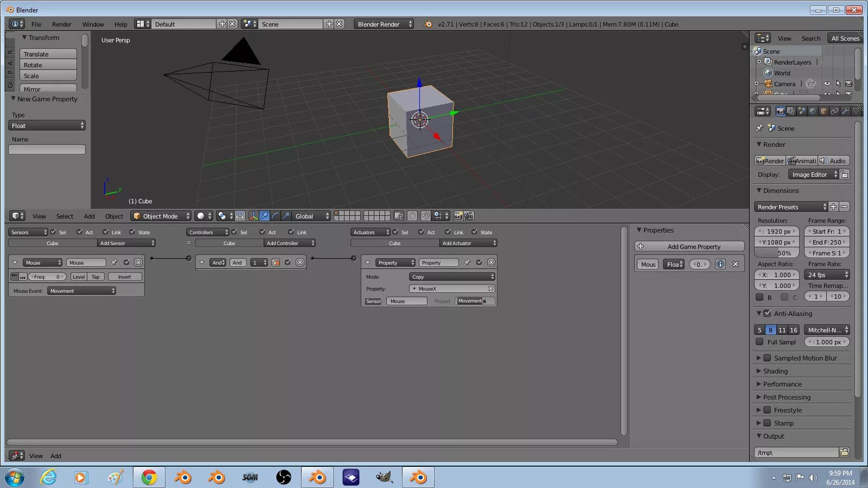Toggle the Sensors Sel checkbox
868x488 pixels.
coord(53,232)
